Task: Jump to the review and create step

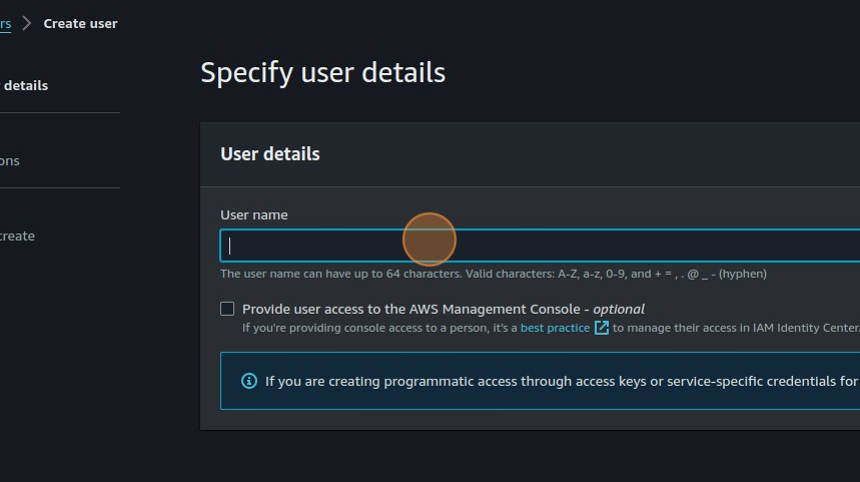Action: click(x=17, y=236)
